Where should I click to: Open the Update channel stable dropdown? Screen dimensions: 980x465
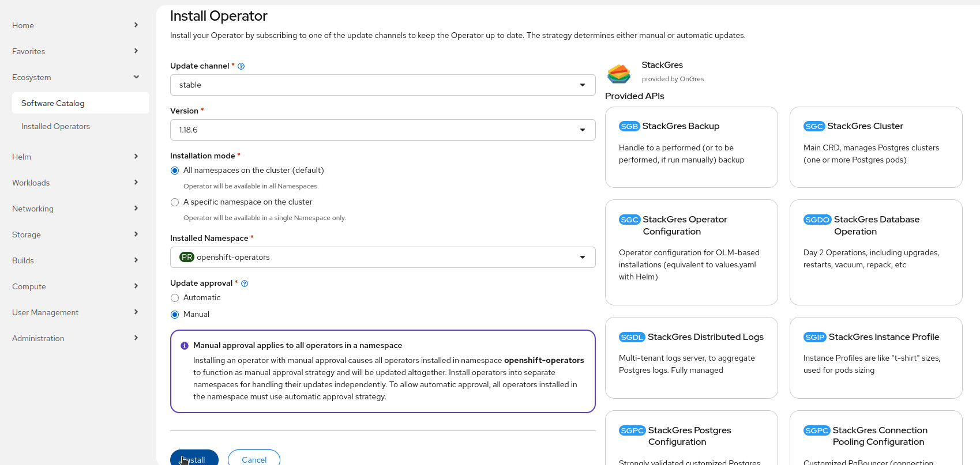382,85
